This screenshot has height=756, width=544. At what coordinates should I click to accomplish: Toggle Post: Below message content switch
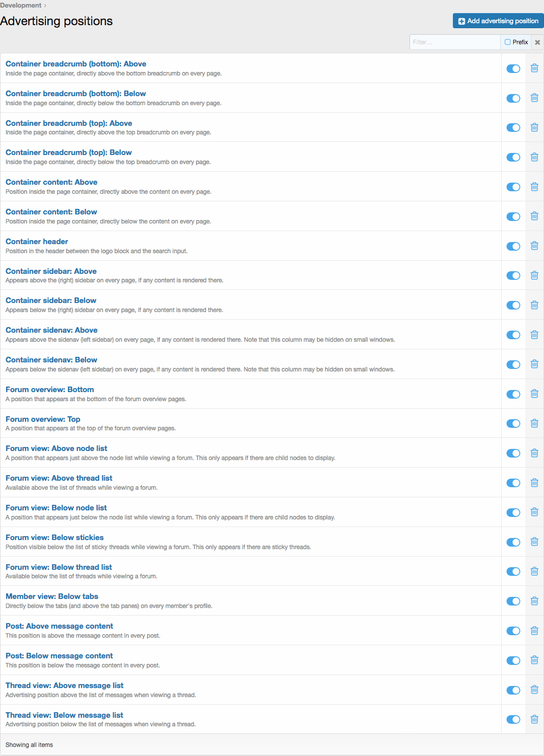pos(513,660)
